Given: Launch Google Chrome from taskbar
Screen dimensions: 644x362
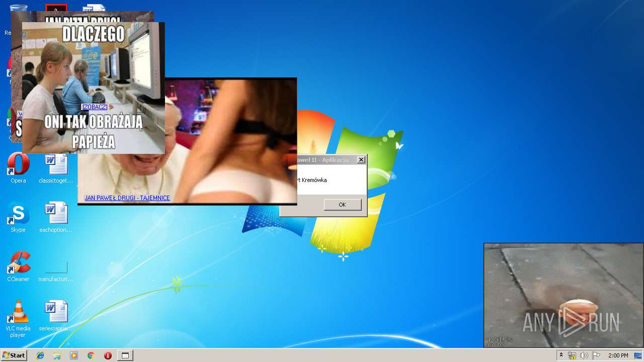Looking at the screenshot, I should coord(91,355).
